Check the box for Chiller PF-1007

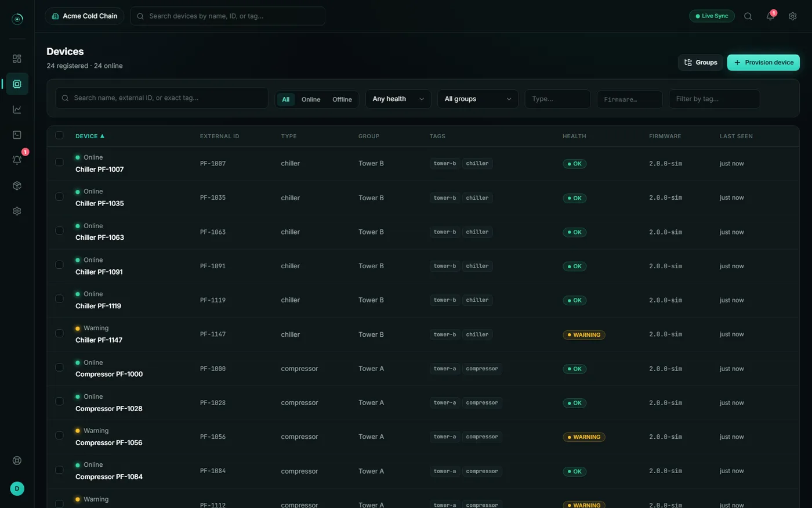pyautogui.click(x=59, y=162)
